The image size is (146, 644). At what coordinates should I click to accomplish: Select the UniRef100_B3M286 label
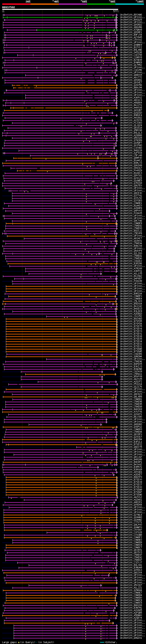coord(131,263)
